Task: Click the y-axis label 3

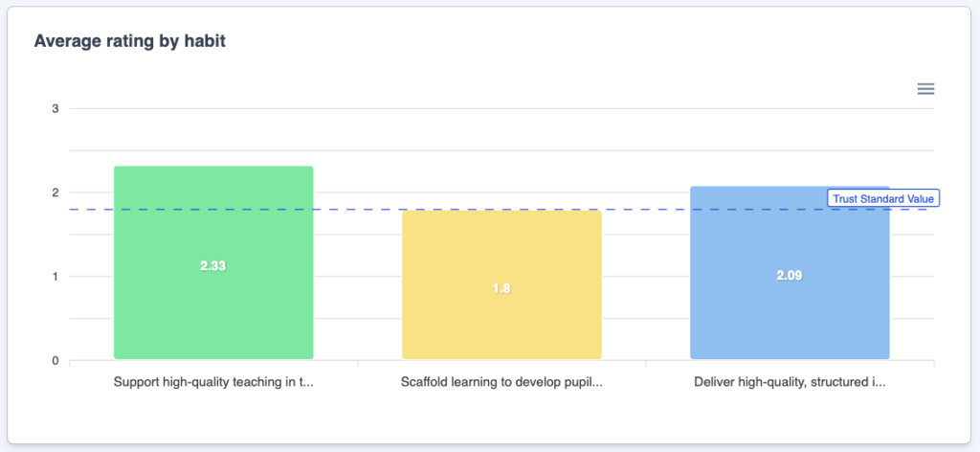Action: pyautogui.click(x=56, y=109)
